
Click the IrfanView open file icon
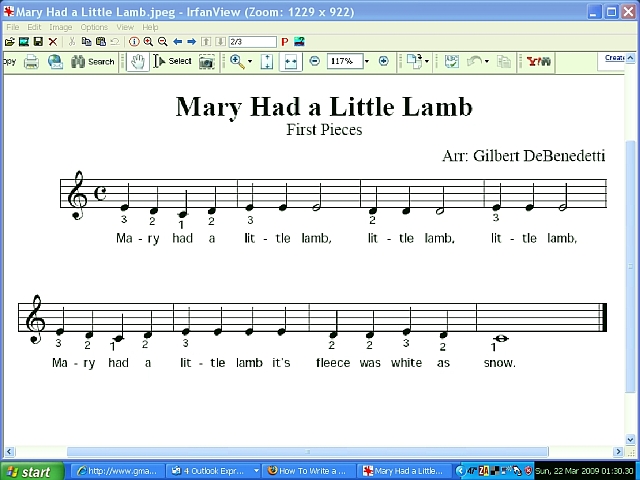tap(10, 42)
